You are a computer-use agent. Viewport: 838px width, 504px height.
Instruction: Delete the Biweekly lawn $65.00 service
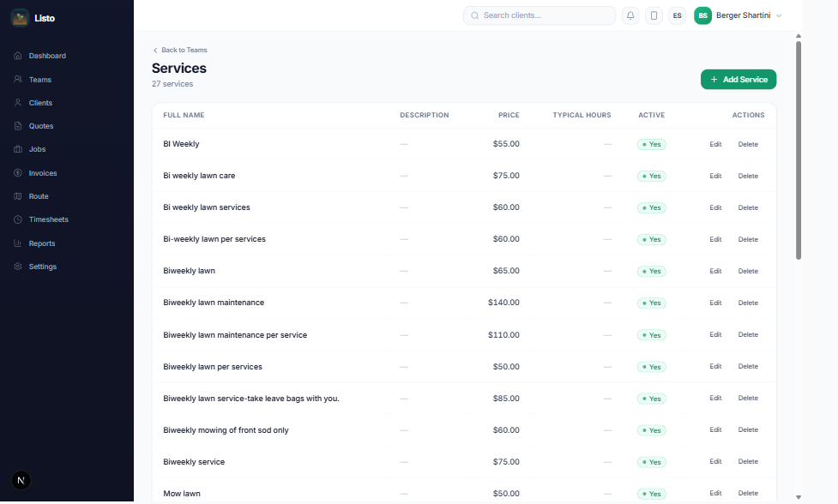748,271
